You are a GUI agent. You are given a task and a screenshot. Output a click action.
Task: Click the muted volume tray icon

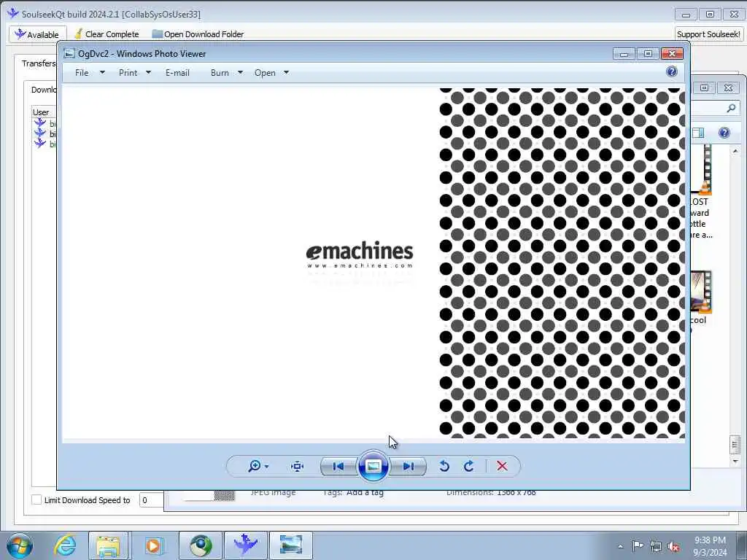click(x=673, y=546)
